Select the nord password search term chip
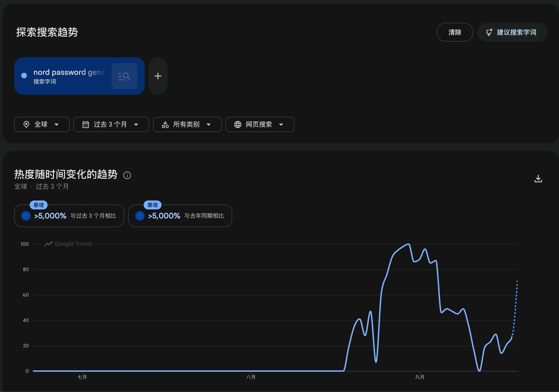The image size is (559, 392). tap(79, 76)
